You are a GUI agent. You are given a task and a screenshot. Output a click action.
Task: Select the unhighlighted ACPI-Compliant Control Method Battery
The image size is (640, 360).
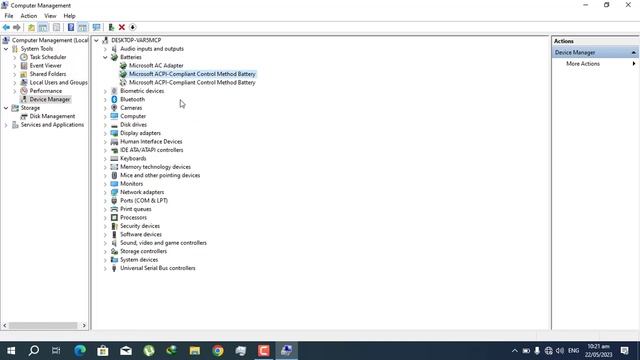click(192, 82)
